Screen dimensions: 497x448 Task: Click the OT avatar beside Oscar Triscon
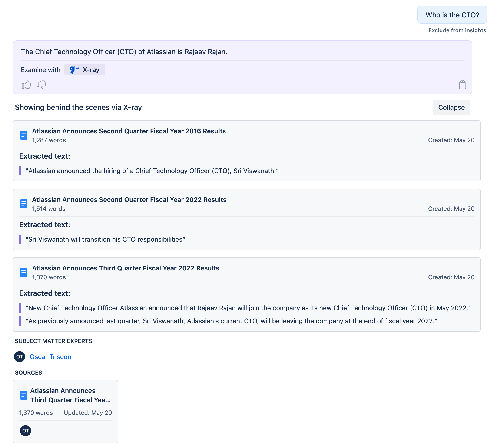pyautogui.click(x=20, y=357)
